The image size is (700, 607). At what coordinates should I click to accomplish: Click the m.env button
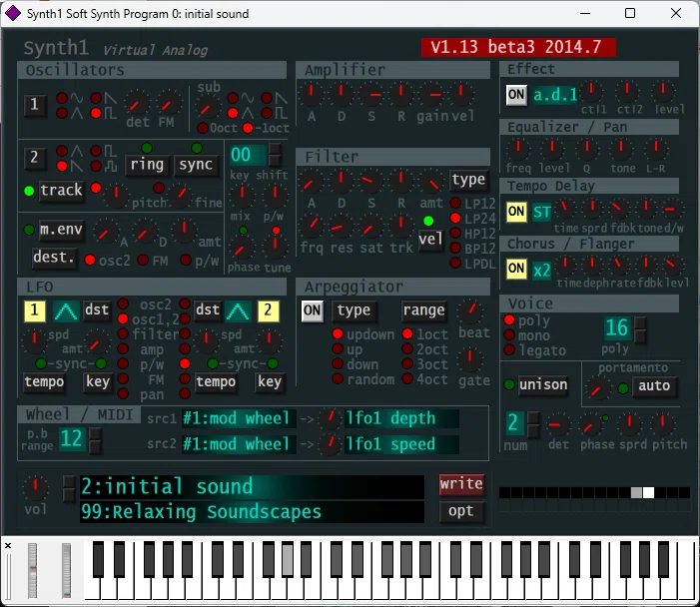tap(61, 230)
